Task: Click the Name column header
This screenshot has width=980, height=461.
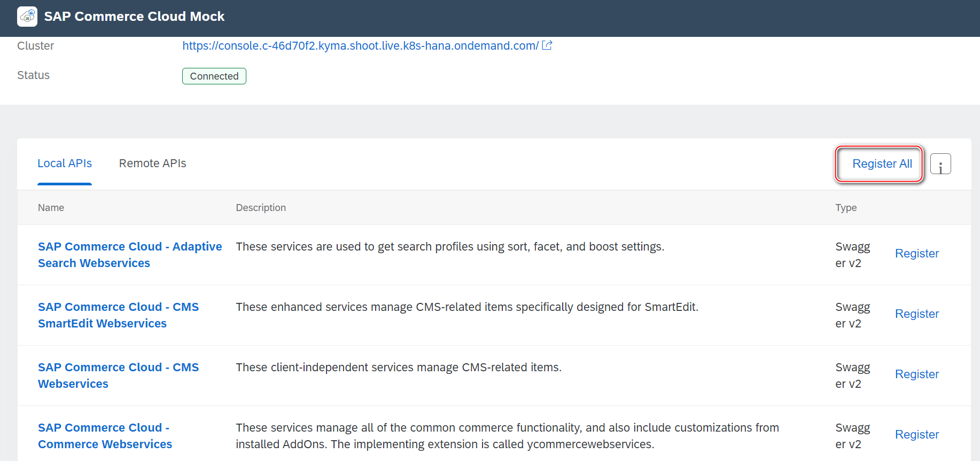Action: [x=51, y=208]
